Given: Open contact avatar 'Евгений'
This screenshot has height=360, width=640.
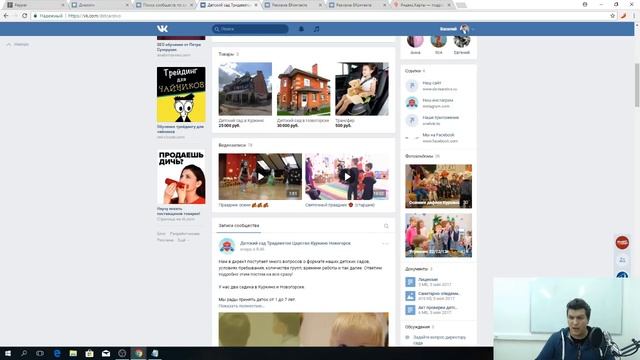Looking at the screenshot, I should [462, 42].
